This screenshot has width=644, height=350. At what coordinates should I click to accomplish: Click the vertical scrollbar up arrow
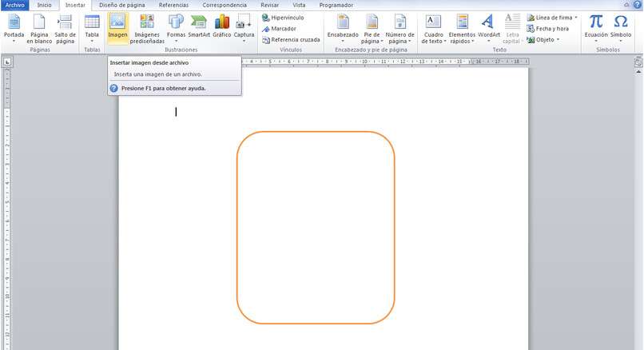click(638, 72)
